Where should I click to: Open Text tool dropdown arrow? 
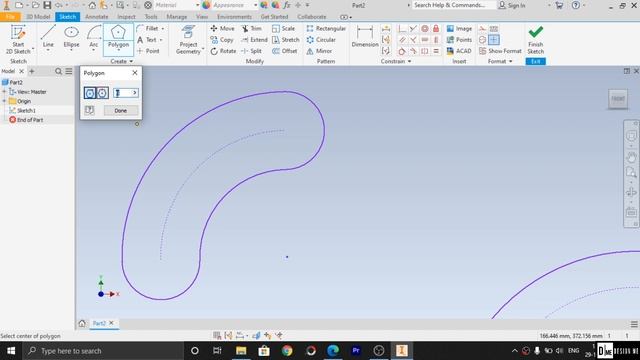point(161,40)
